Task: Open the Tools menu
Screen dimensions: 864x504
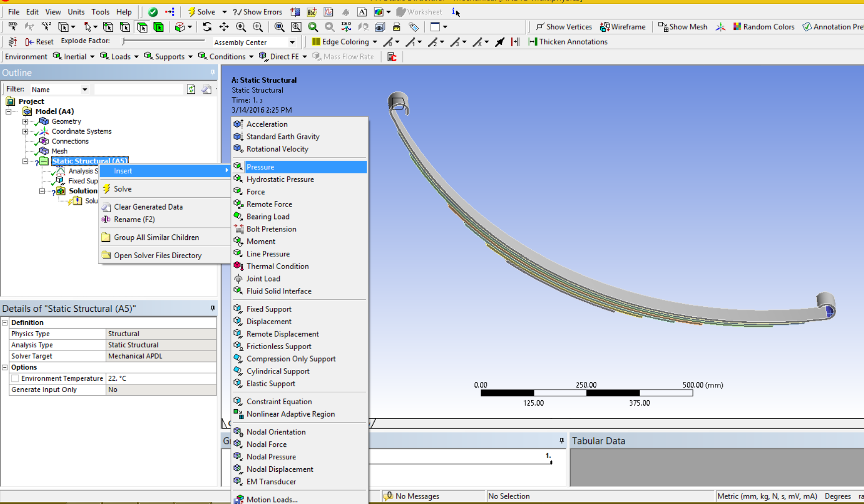Action: click(100, 12)
